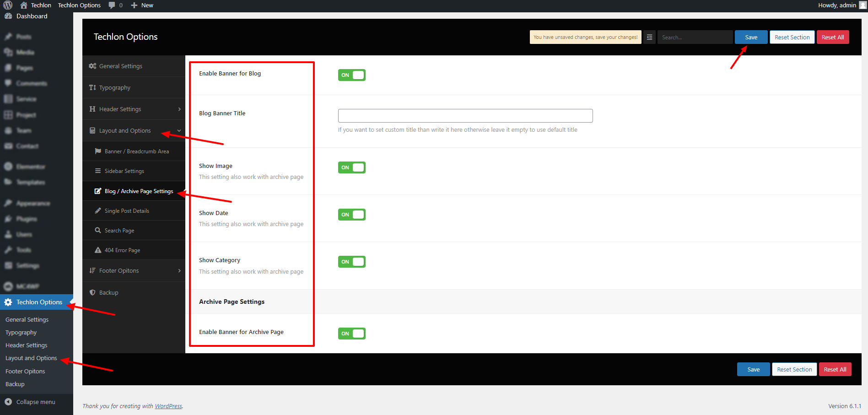Click the Search Page magnifier icon
The height and width of the screenshot is (415, 868).
tap(98, 230)
